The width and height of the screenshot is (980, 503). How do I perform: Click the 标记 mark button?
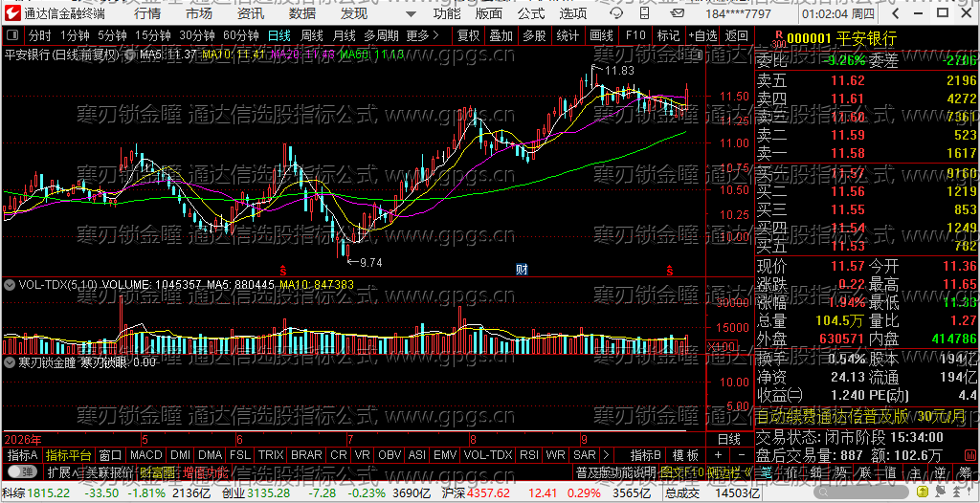(x=668, y=35)
